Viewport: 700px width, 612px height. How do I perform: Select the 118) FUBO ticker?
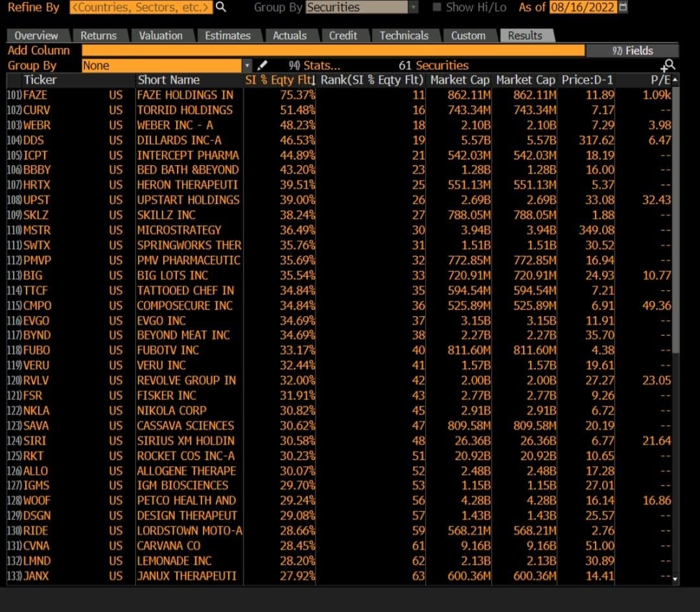[36, 350]
